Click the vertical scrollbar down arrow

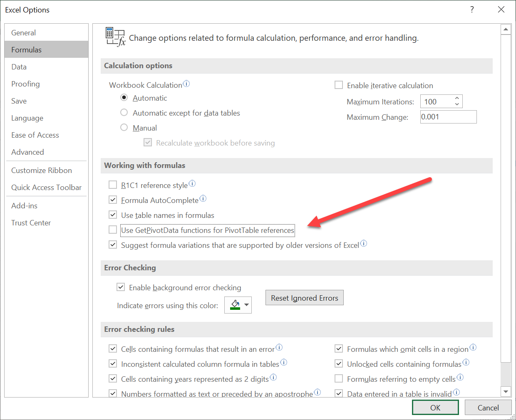point(506,391)
